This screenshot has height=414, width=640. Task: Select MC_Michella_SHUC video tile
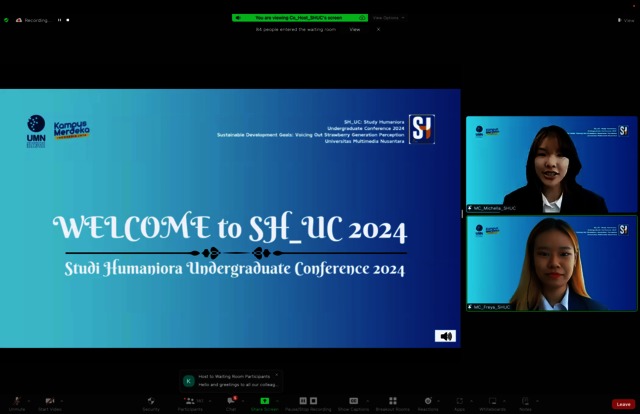551,164
